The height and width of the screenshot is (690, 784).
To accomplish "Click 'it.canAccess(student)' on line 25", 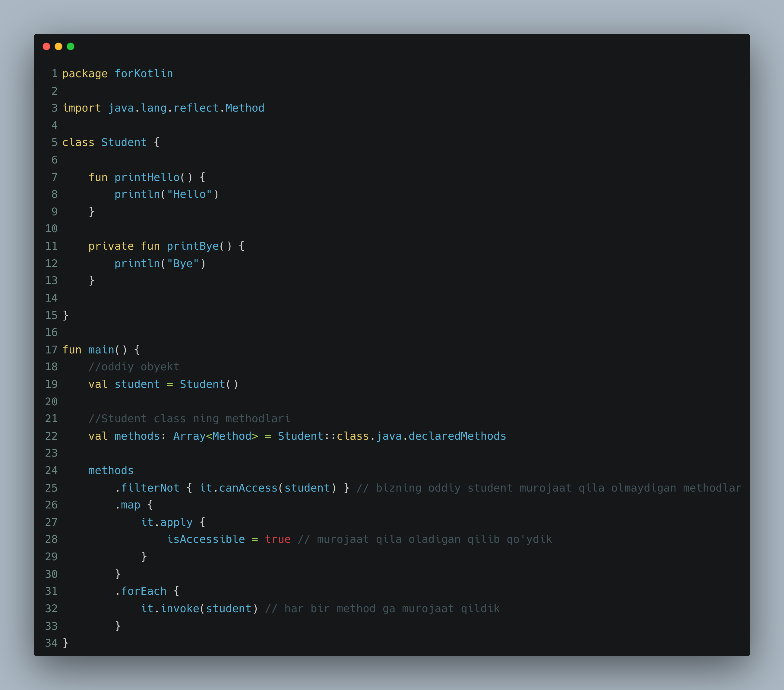I will click(x=268, y=488).
